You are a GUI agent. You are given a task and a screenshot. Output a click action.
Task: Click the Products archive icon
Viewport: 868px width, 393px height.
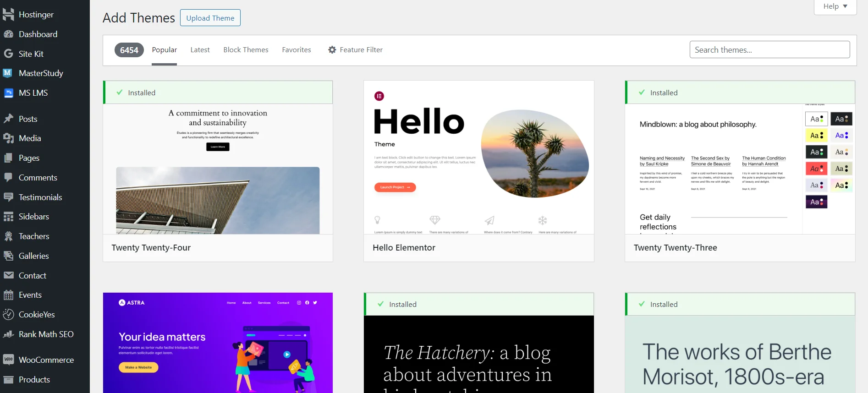(8, 379)
